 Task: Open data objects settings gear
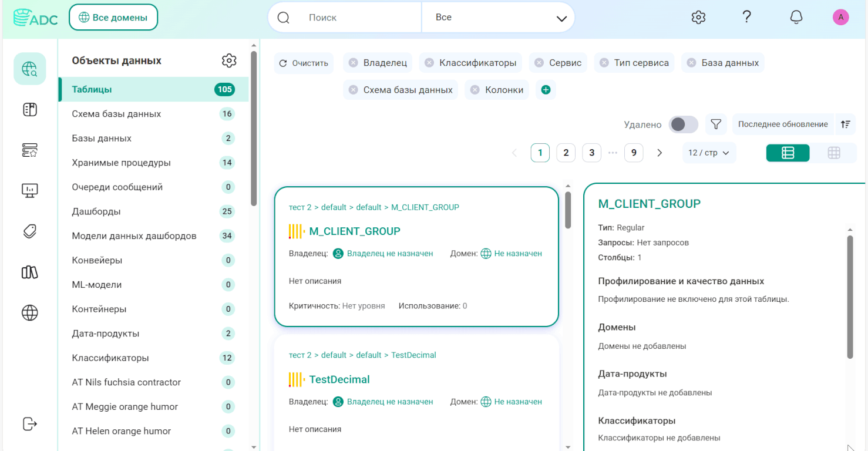coord(229,60)
